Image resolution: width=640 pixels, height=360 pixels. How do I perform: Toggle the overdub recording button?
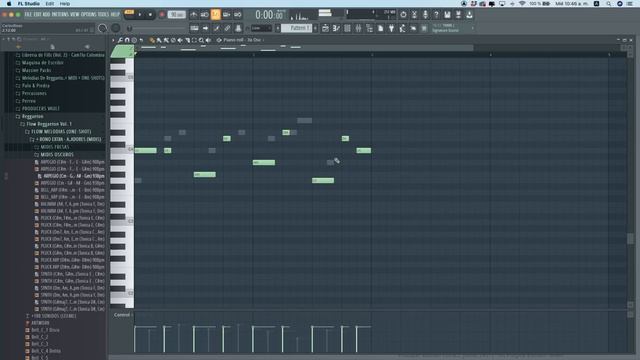pos(226,15)
